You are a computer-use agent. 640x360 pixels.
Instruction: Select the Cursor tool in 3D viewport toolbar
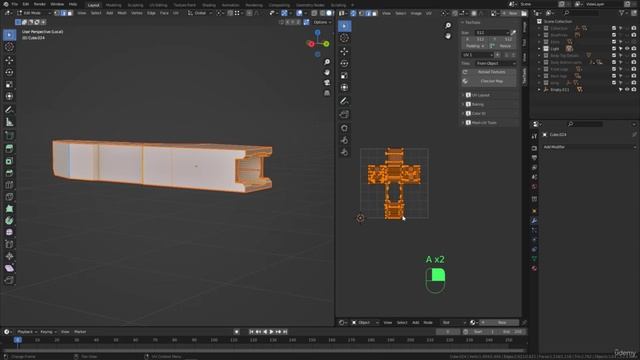pos(9,47)
